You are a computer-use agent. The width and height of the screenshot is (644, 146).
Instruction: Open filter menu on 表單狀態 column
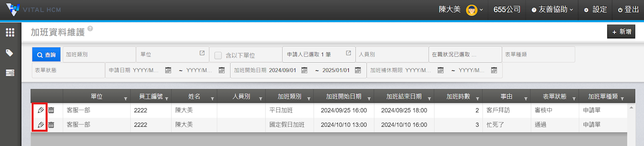574,99
